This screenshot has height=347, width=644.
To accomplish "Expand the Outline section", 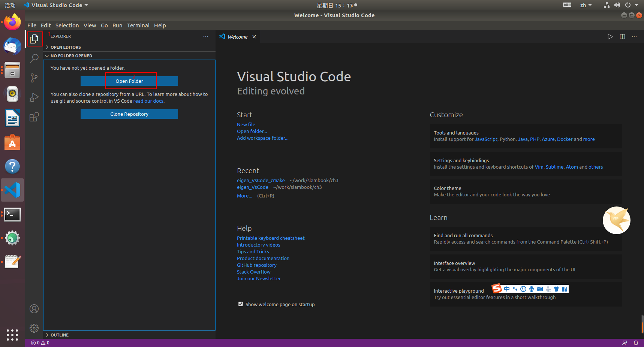I will tap(129, 335).
